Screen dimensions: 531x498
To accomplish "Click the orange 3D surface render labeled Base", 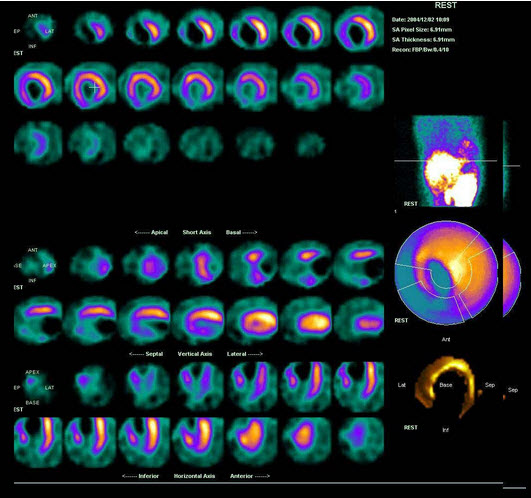I will point(445,387).
